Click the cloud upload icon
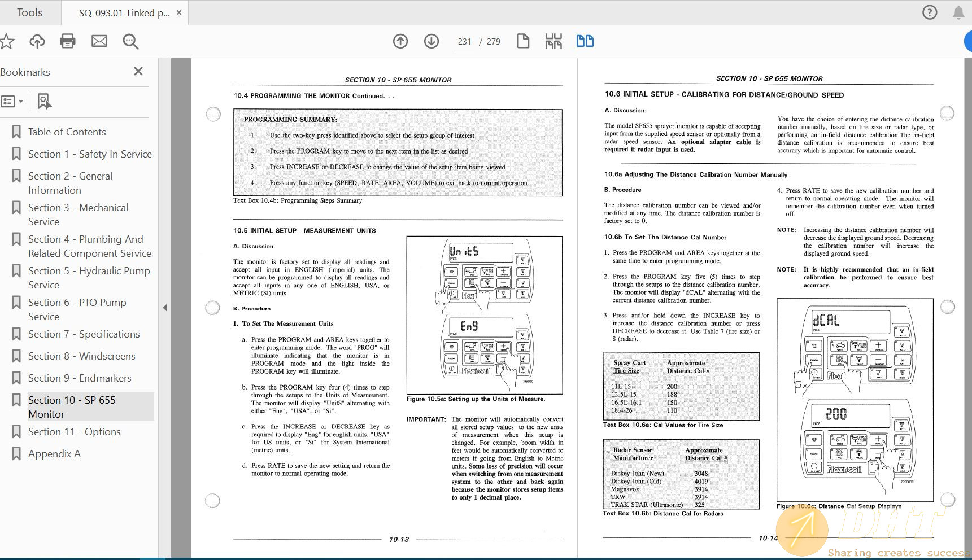This screenshot has width=972, height=560. click(37, 41)
